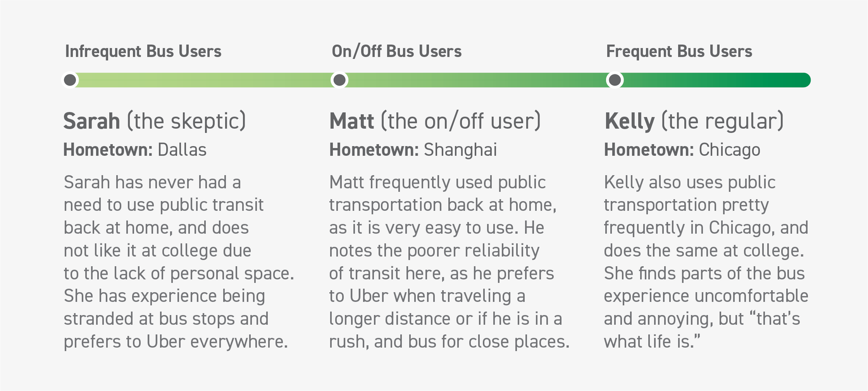The height and width of the screenshot is (391, 868).
Task: Click Hometown: Shanghai line
Action: 413,150
